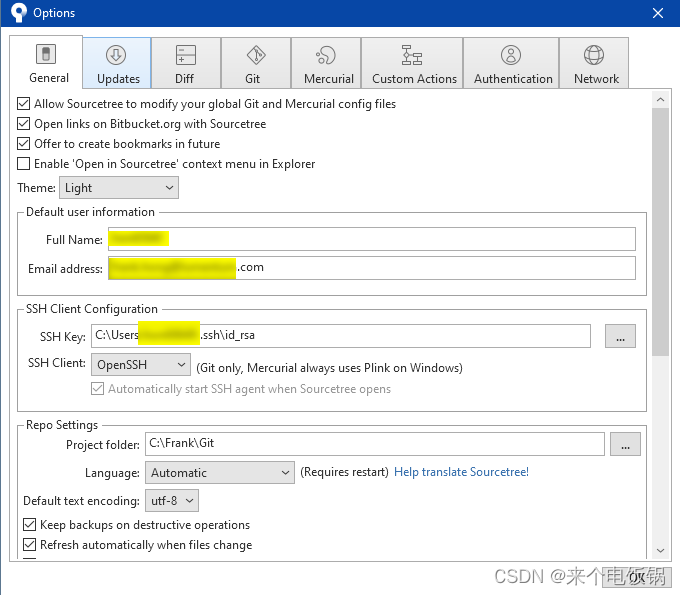Switch to the Updates tab label
The height and width of the screenshot is (595, 680).
pos(118,79)
